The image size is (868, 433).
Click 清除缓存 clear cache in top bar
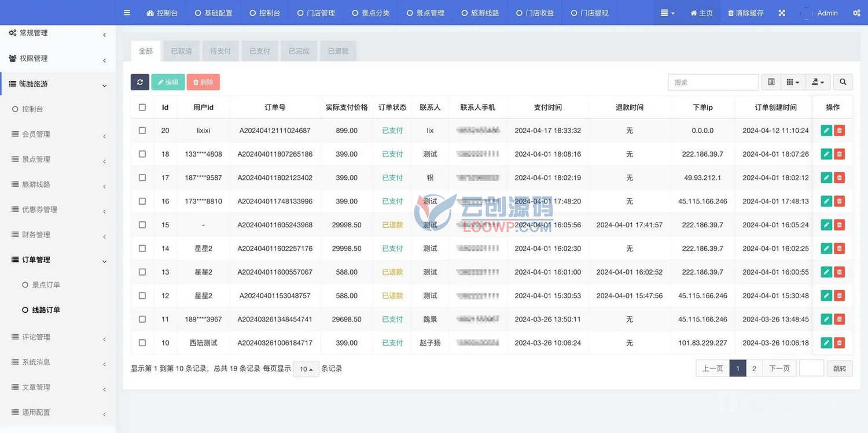coord(746,13)
